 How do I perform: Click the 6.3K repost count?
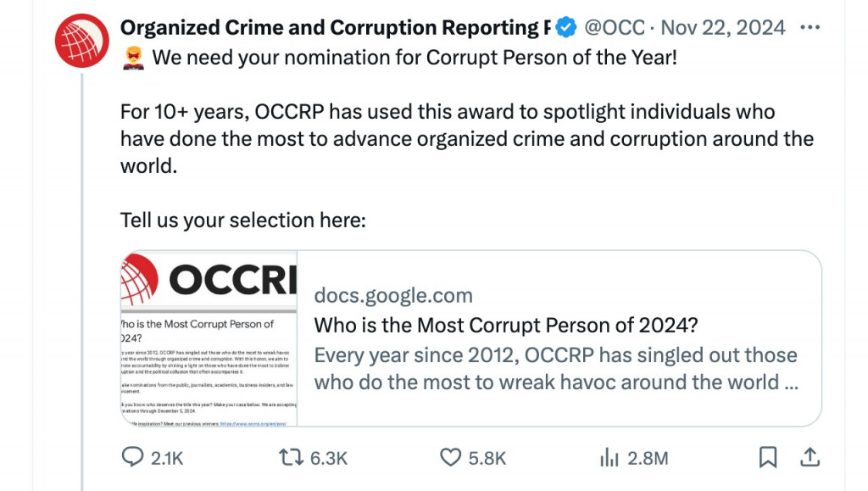click(329, 458)
